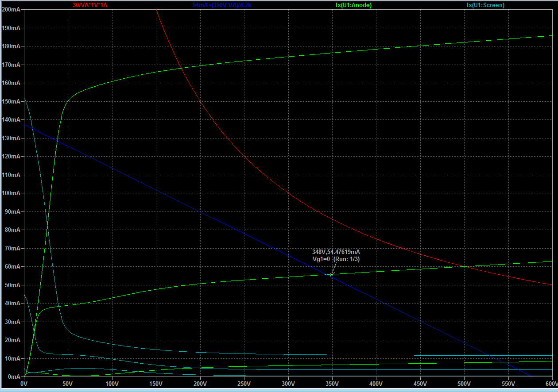Click the 200mA label on vertical axis
Viewport: 558px width, 392px height.
tap(11, 9)
